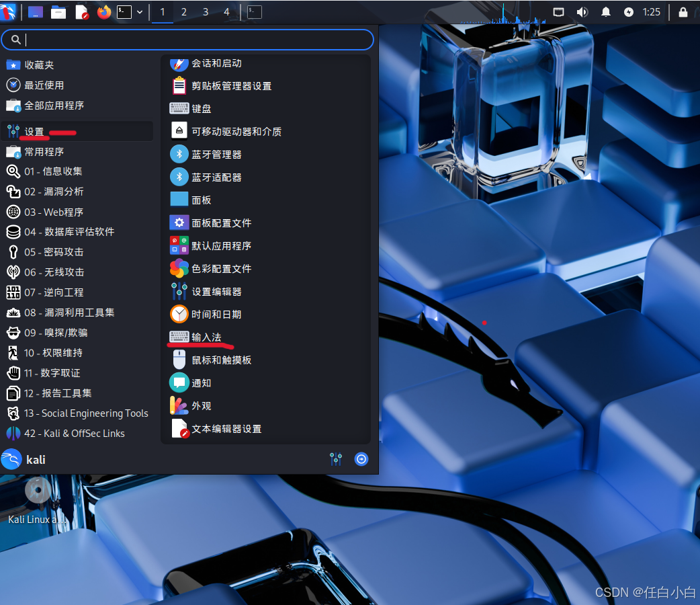Open 剪贴板管理器设置 clipboard manager settings
Screen dimensions: 700x605
coord(265,86)
